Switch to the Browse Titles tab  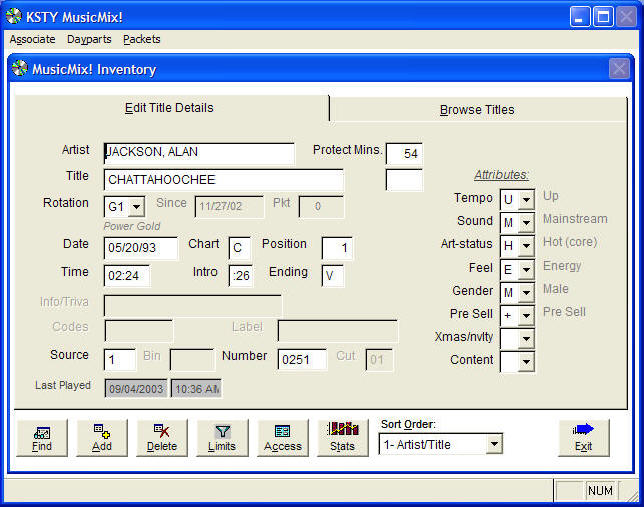pyautogui.click(x=477, y=110)
